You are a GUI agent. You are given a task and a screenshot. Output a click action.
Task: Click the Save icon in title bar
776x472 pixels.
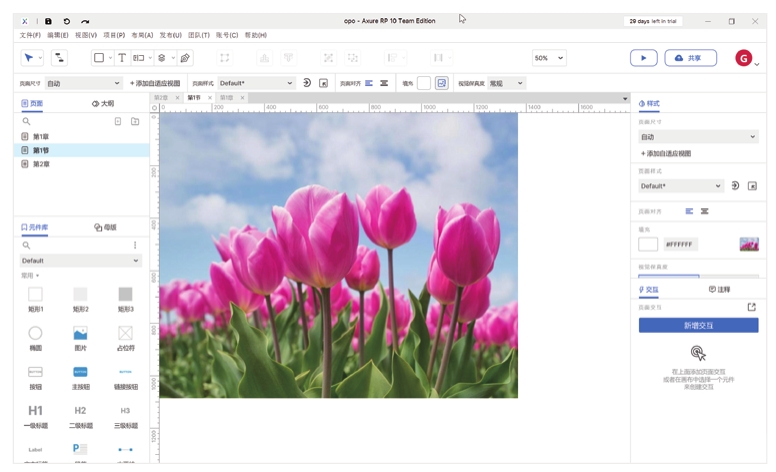click(x=48, y=21)
